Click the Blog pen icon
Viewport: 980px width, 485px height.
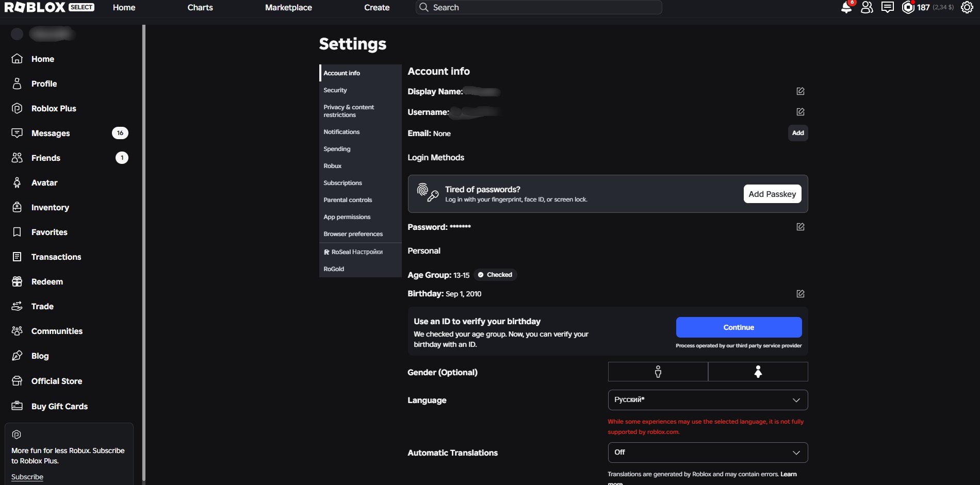(x=17, y=356)
